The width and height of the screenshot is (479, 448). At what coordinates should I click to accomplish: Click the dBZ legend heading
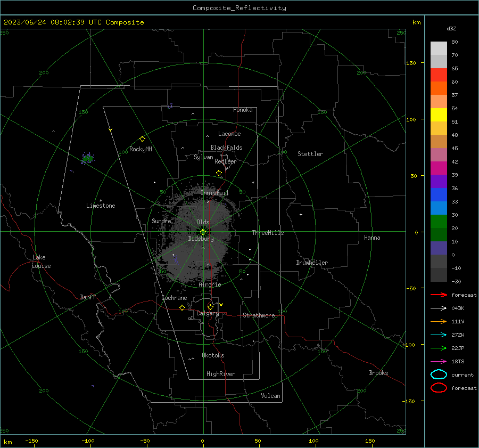(451, 29)
